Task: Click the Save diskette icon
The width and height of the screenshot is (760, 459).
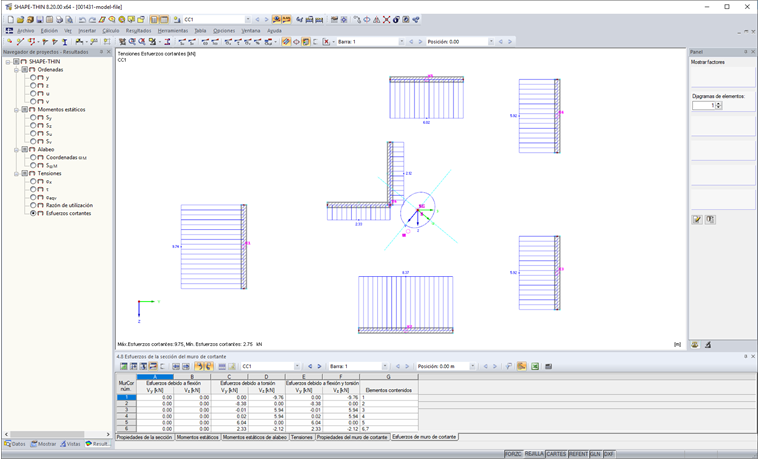Action: pyautogui.click(x=40, y=19)
